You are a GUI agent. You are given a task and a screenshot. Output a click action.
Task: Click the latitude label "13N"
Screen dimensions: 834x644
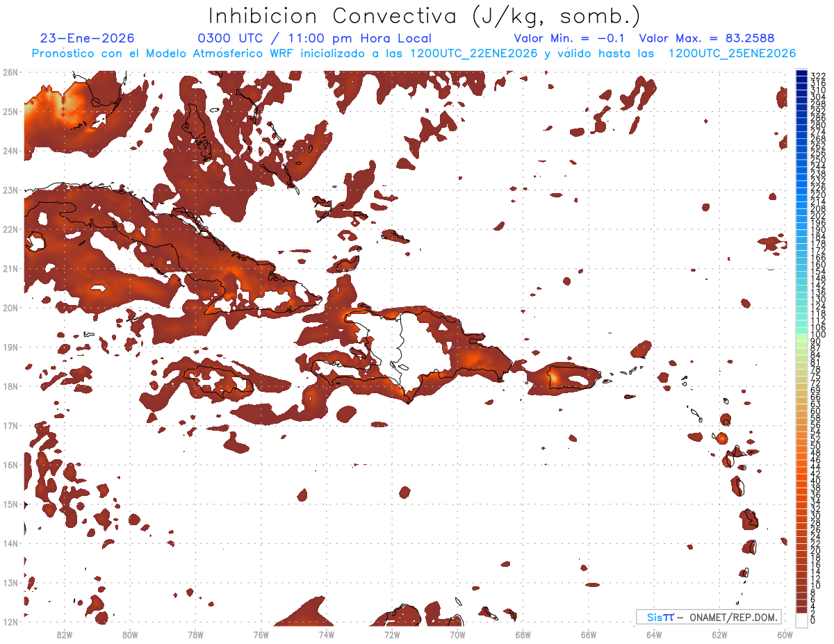pos(10,582)
